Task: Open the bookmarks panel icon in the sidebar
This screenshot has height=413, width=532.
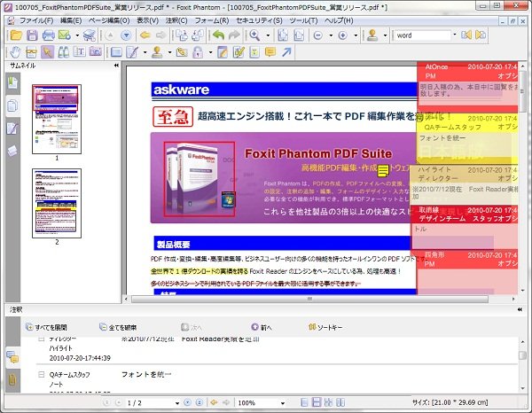Action: point(13,83)
